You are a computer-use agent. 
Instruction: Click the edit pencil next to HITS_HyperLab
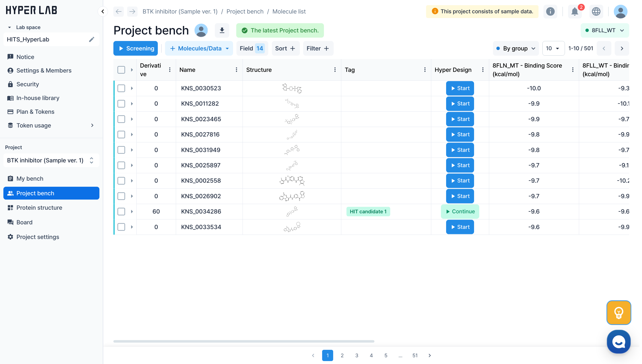click(x=92, y=40)
